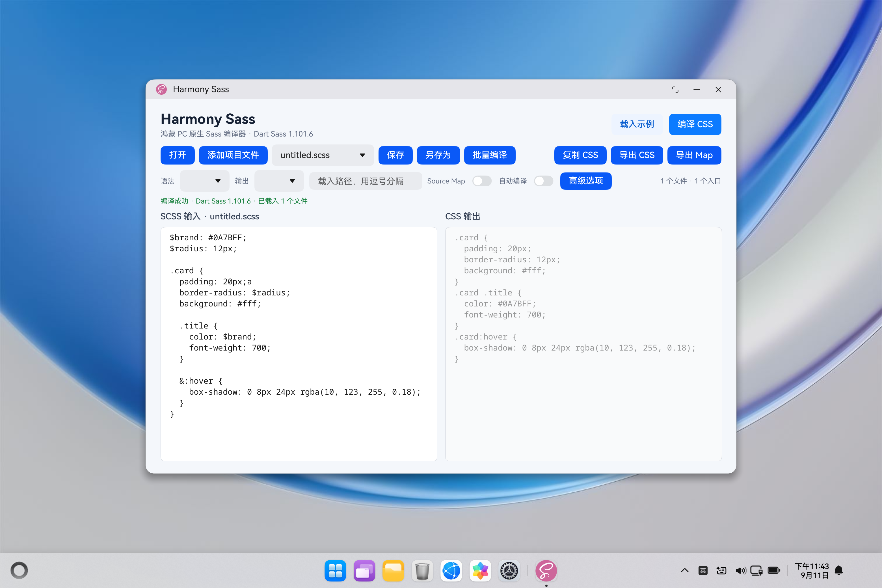Click the 'SCSS 输入 · untitled.scss' heading
The width and height of the screenshot is (882, 588).
pyautogui.click(x=210, y=216)
